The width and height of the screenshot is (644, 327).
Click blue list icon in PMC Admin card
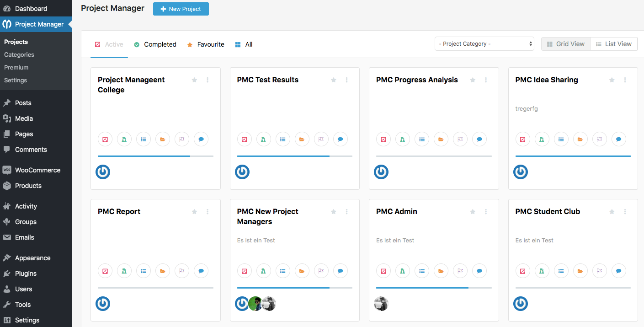click(422, 271)
